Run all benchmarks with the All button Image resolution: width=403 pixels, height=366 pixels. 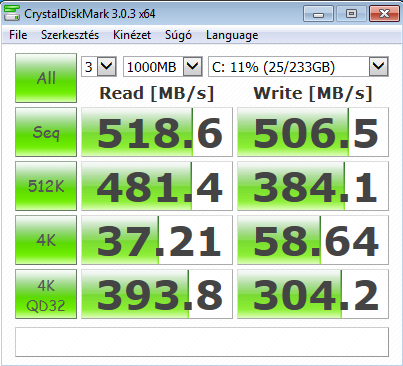pos(46,78)
